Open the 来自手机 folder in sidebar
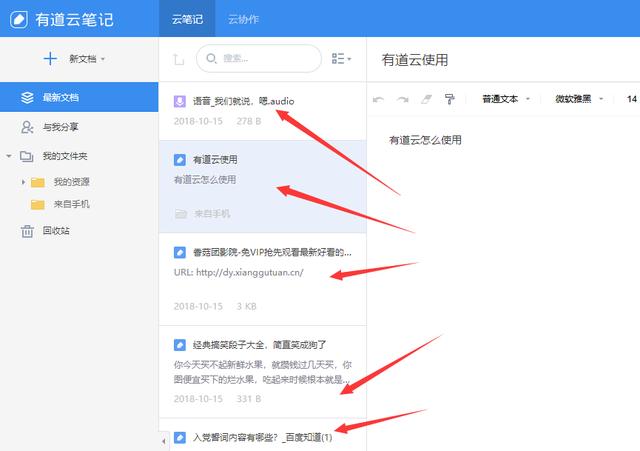The height and width of the screenshot is (451, 640). pyautogui.click(x=71, y=204)
